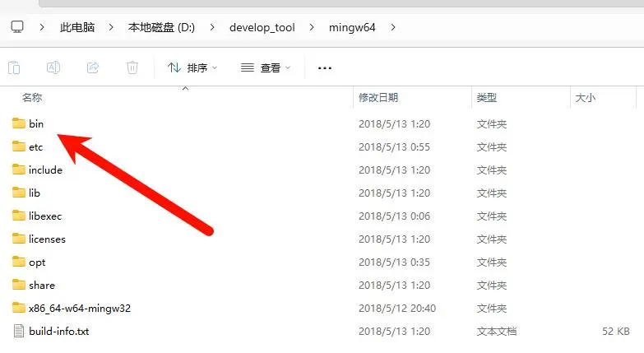Screen dimensions: 644x353
Task: Select the opt folder icon
Action: pyautogui.click(x=18, y=262)
